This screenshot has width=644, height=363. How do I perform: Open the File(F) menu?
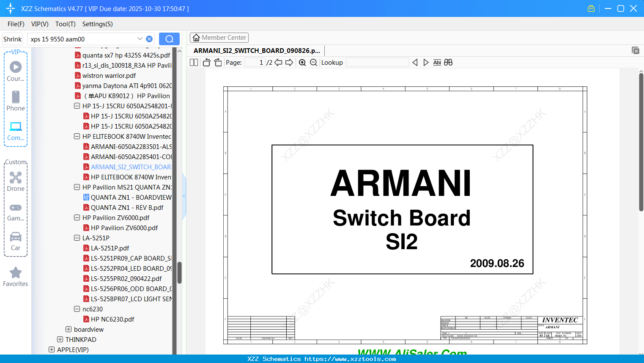(x=16, y=24)
